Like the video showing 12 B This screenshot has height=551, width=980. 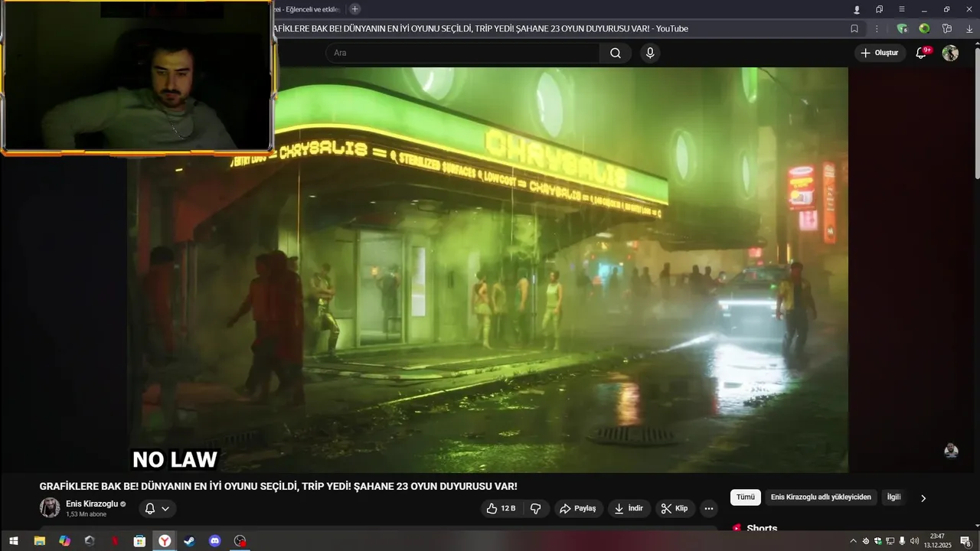point(501,508)
